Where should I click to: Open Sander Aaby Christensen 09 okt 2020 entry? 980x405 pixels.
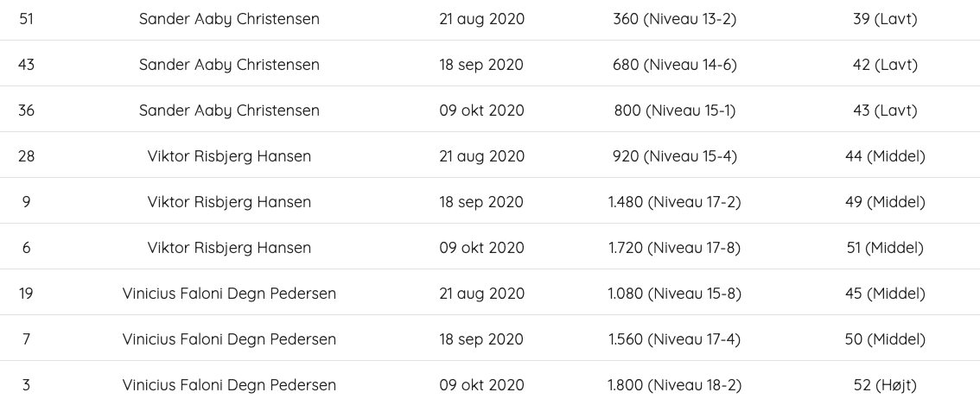pyautogui.click(x=490, y=109)
